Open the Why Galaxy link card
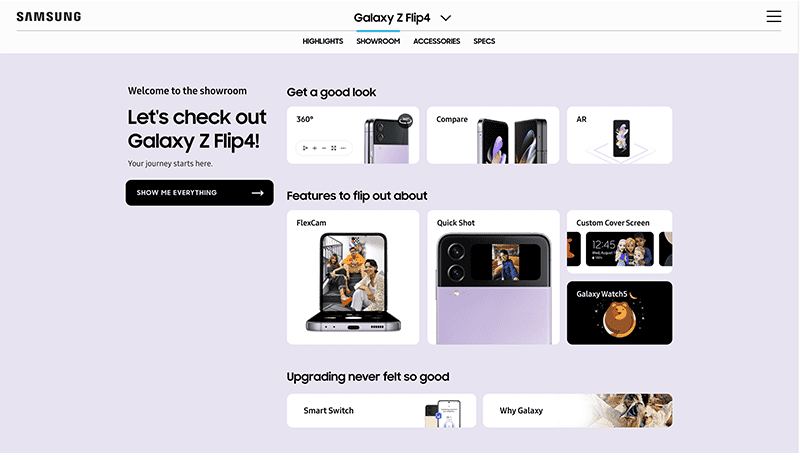The width and height of the screenshot is (800, 453). [578, 411]
